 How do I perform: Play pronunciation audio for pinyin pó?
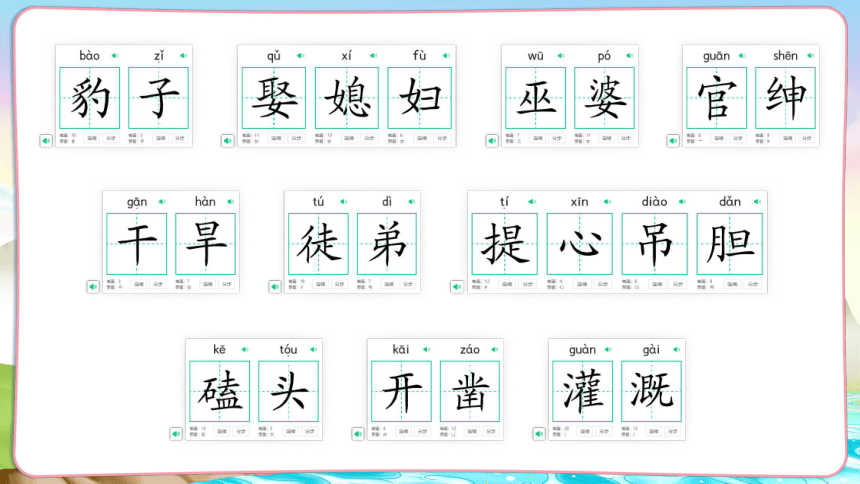coord(630,55)
